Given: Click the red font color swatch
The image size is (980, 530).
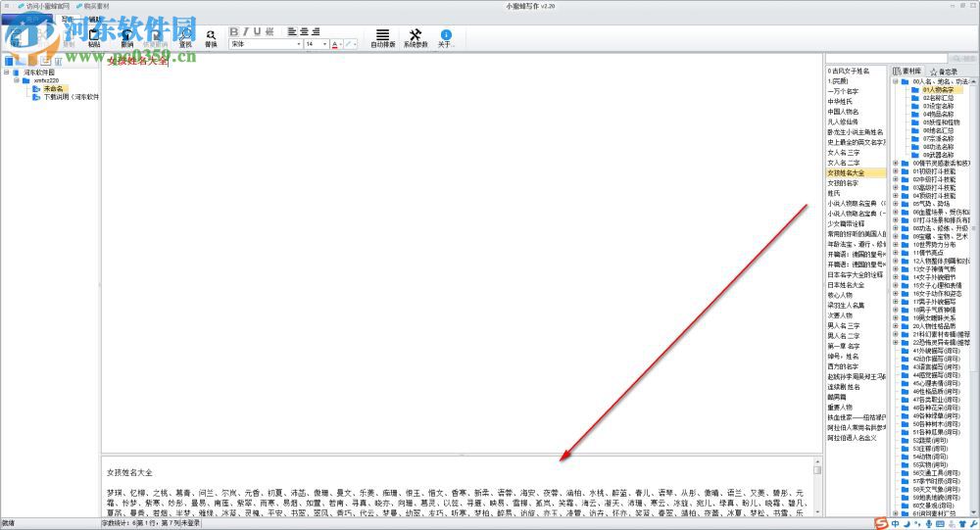Looking at the screenshot, I should [334, 44].
